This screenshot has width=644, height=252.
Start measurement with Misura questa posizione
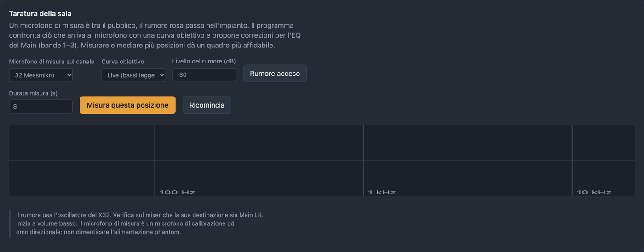(127, 105)
